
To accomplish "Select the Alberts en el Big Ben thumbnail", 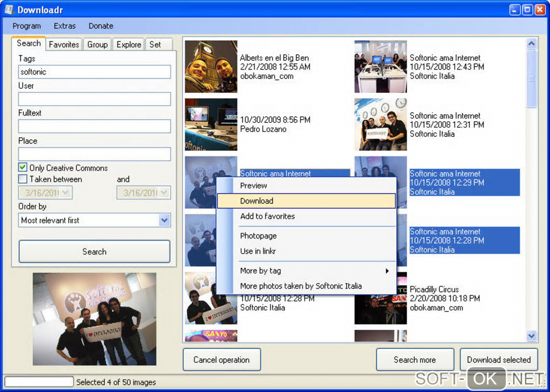I will 211,67.
